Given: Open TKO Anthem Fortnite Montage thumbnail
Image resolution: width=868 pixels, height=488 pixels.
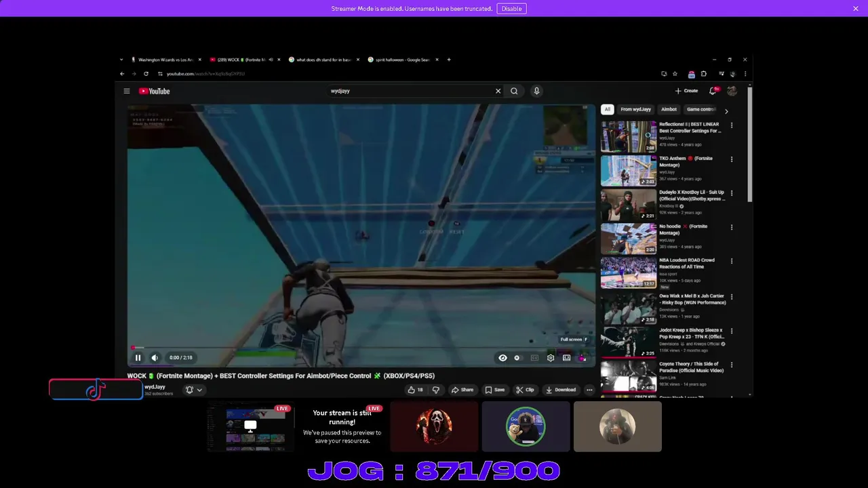Looking at the screenshot, I should (629, 171).
